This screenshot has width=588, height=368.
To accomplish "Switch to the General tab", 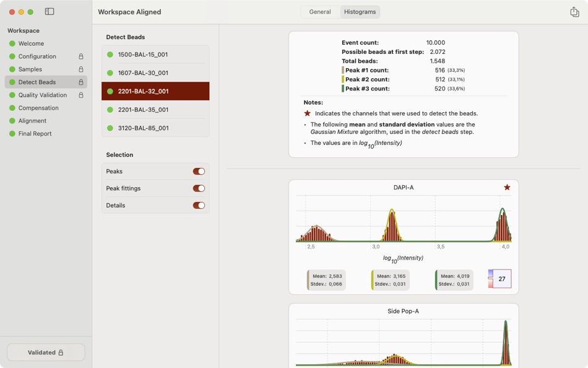I will tap(320, 12).
